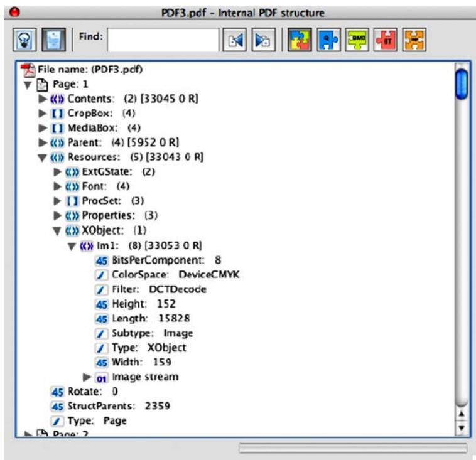Expand the ProcSet entry
Screen dimensions: 476x460
click(57, 201)
